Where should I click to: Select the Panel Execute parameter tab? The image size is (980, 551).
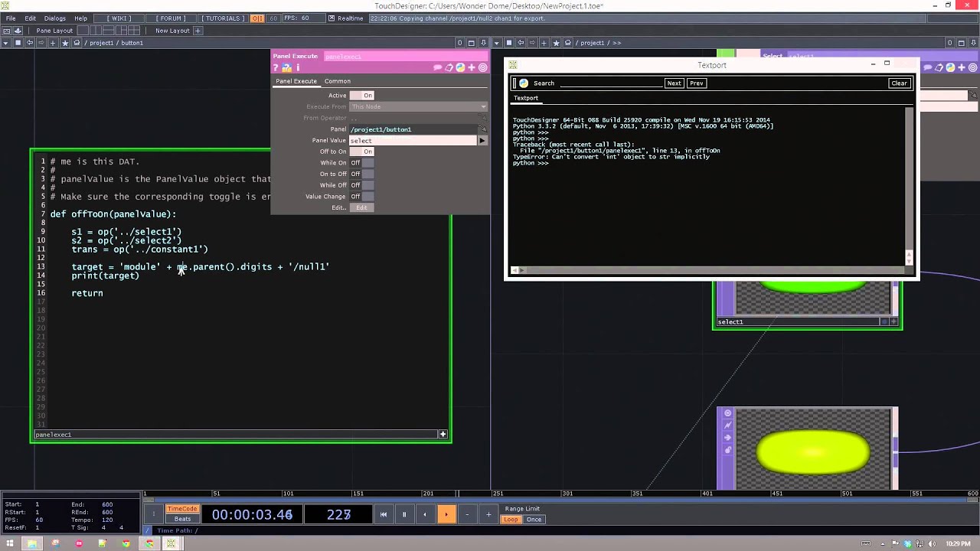[x=296, y=81]
